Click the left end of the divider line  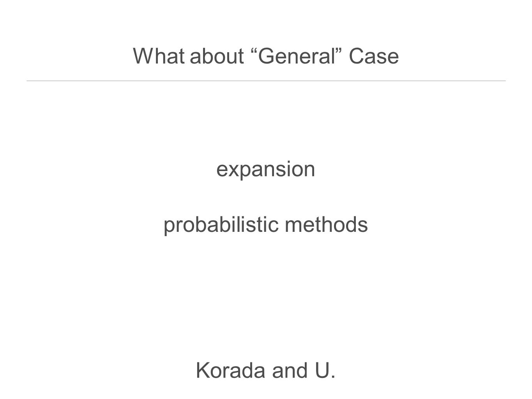(28, 81)
